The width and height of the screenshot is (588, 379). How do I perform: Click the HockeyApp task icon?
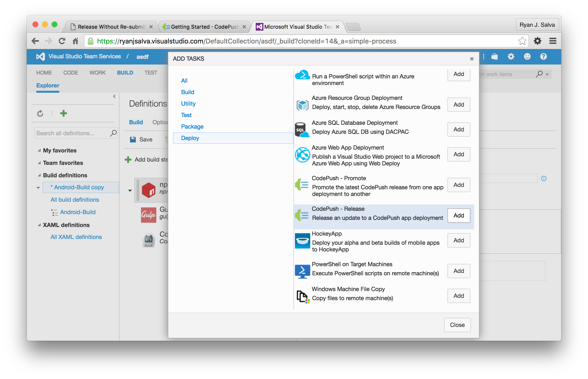point(302,240)
